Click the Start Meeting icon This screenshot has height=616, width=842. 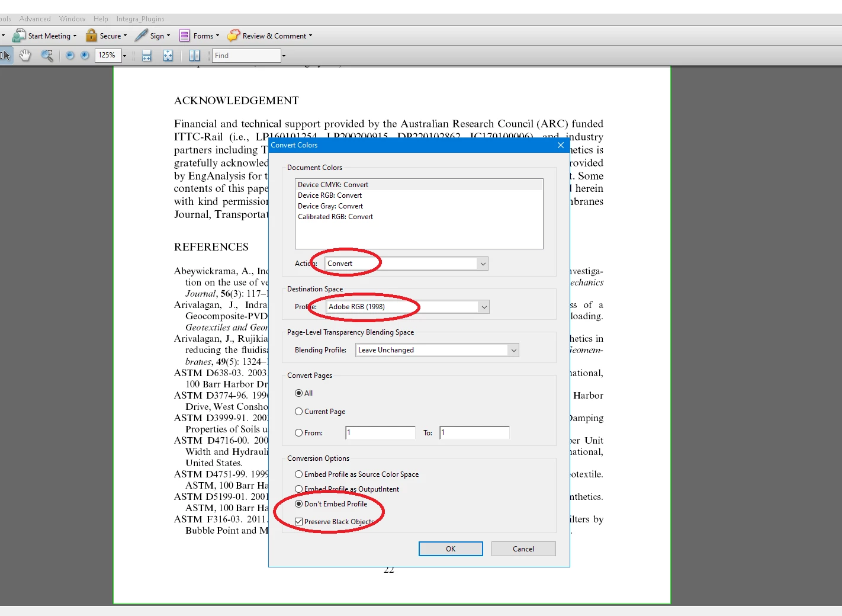19,36
